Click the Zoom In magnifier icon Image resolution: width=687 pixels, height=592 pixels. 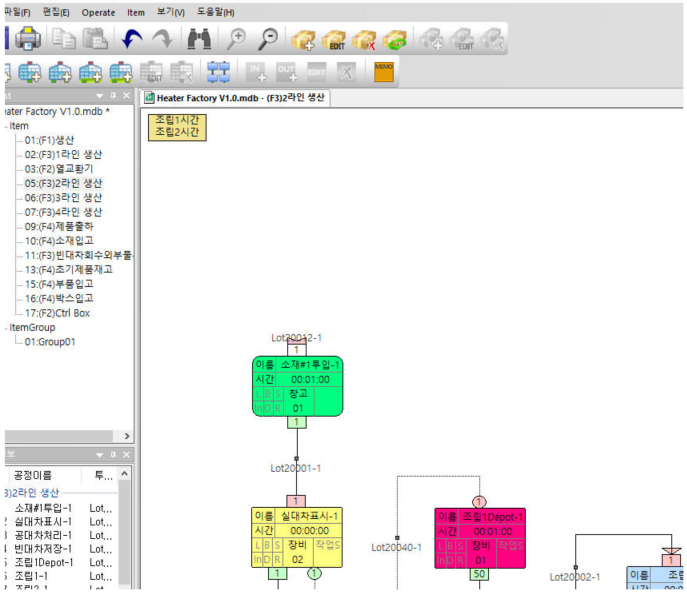(236, 40)
